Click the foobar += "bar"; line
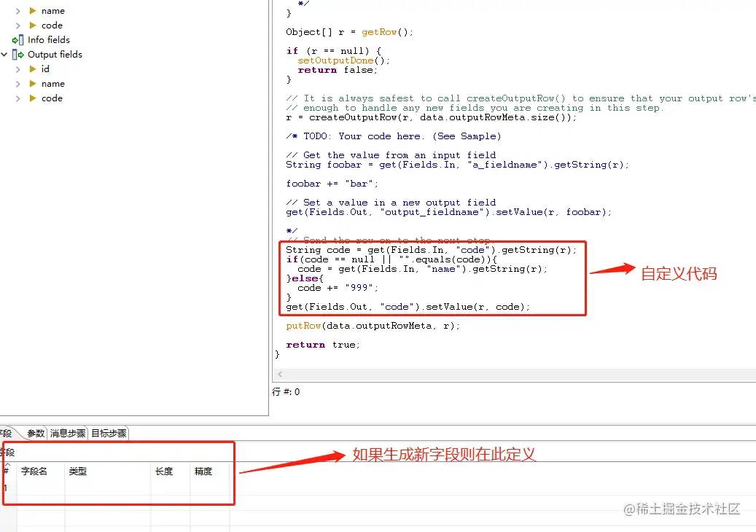This screenshot has width=756, height=532. coord(332,184)
